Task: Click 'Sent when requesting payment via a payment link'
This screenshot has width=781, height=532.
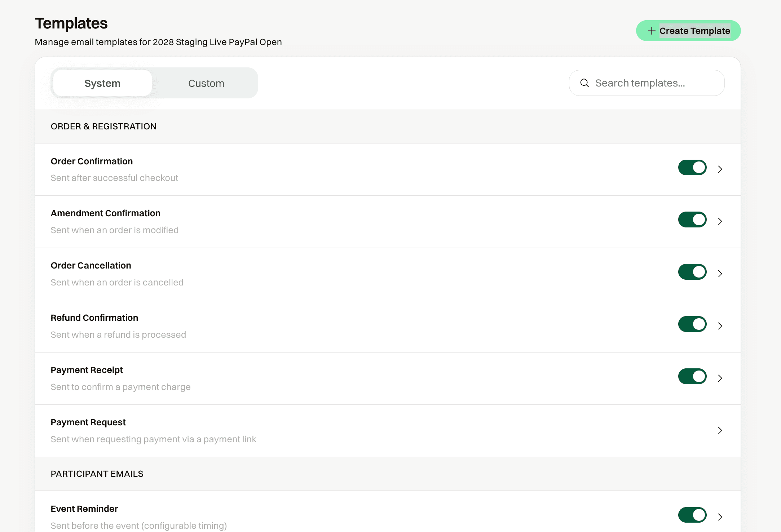Action: (x=154, y=439)
